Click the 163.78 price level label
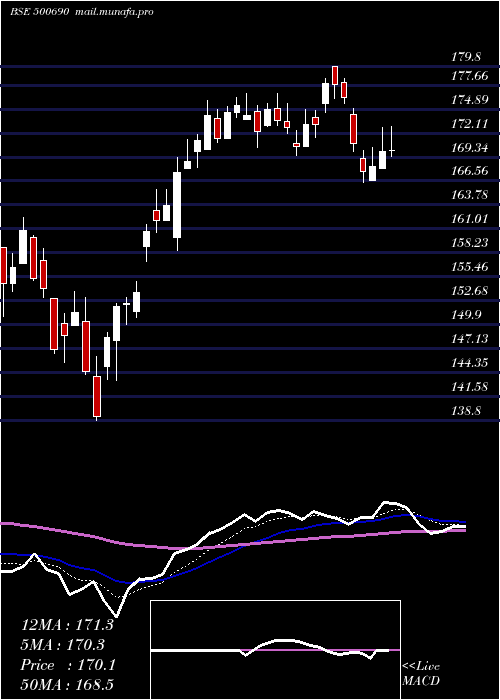Image resolution: width=500 pixels, height=700 pixels. (470, 195)
